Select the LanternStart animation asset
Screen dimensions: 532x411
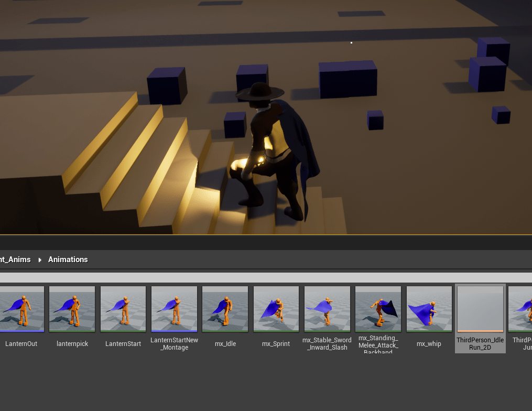pyautogui.click(x=123, y=309)
